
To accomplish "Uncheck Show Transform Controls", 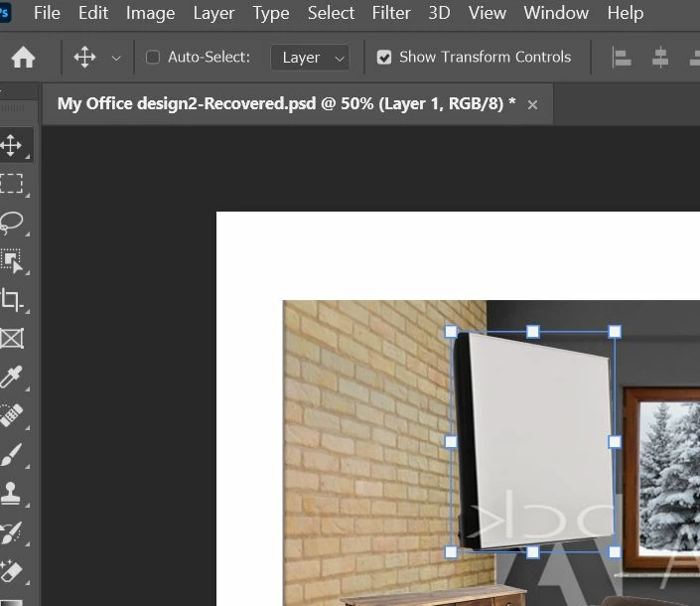I will tap(384, 58).
